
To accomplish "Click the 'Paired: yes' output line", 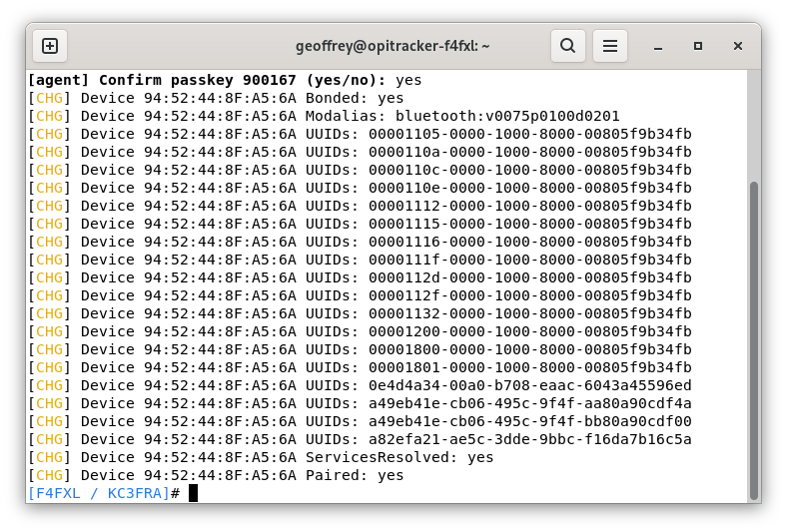I will pos(355,475).
